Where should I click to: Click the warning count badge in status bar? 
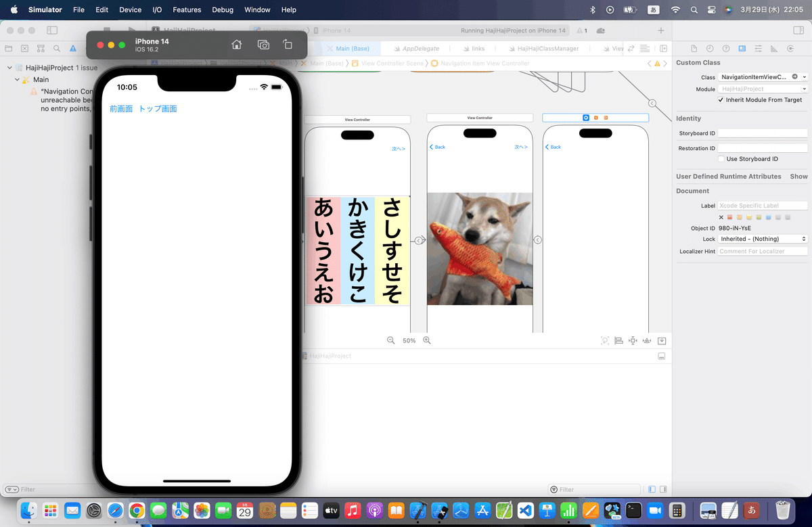pos(581,30)
